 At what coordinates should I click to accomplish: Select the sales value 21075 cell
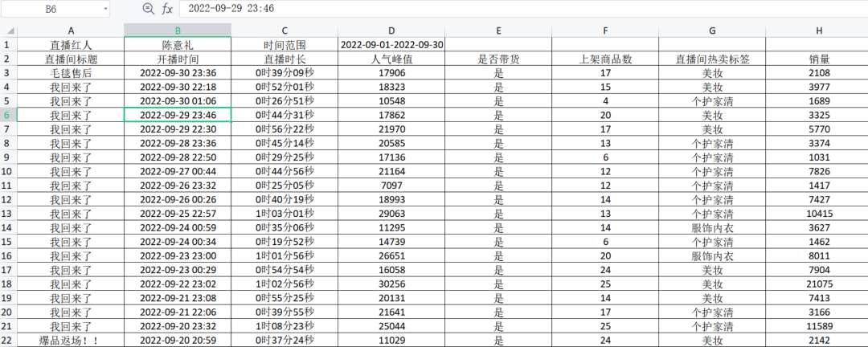point(818,284)
